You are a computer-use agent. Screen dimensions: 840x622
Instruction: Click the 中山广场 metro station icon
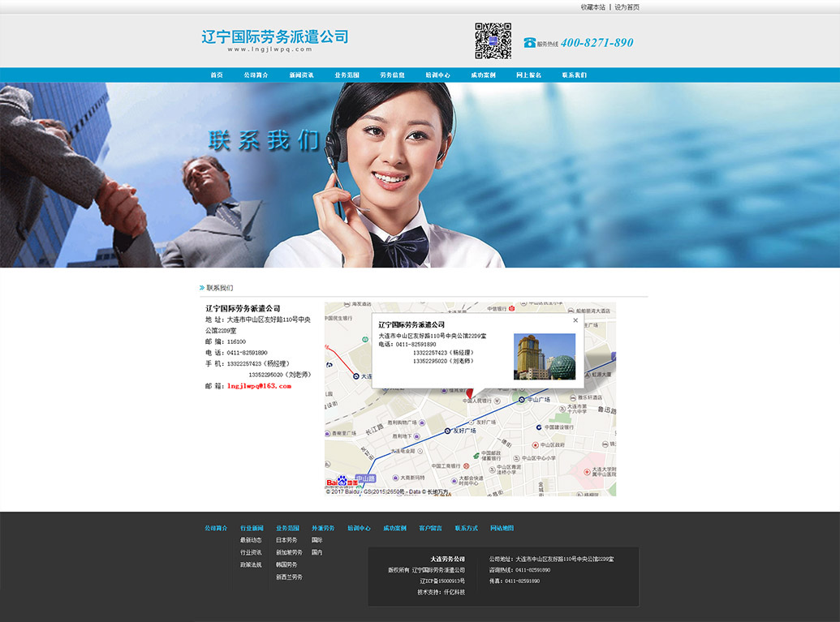(x=521, y=399)
